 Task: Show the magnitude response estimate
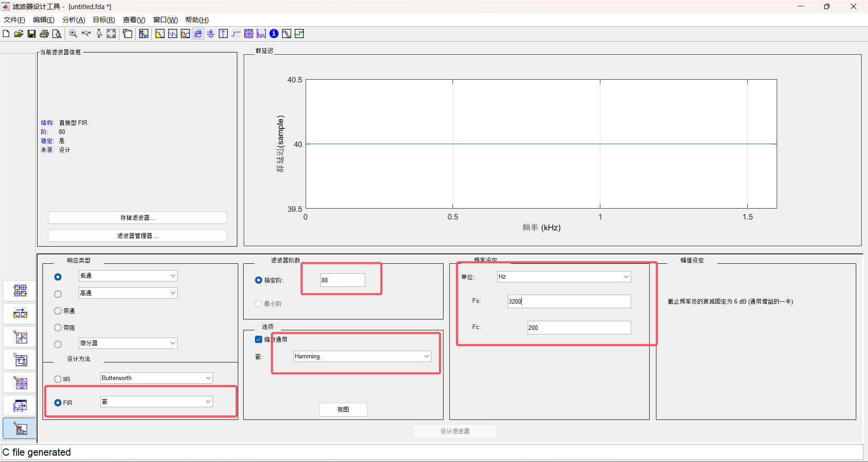287,33
